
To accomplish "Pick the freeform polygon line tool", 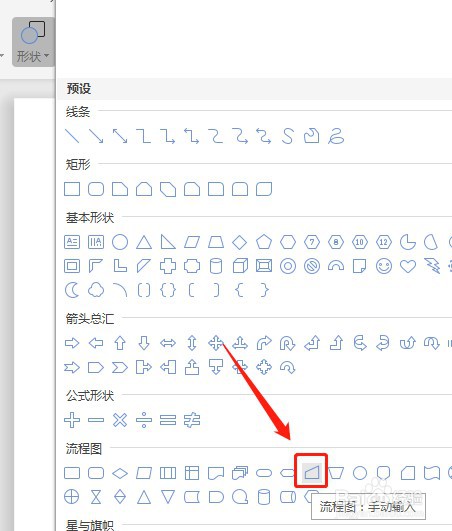I will pos(312,136).
